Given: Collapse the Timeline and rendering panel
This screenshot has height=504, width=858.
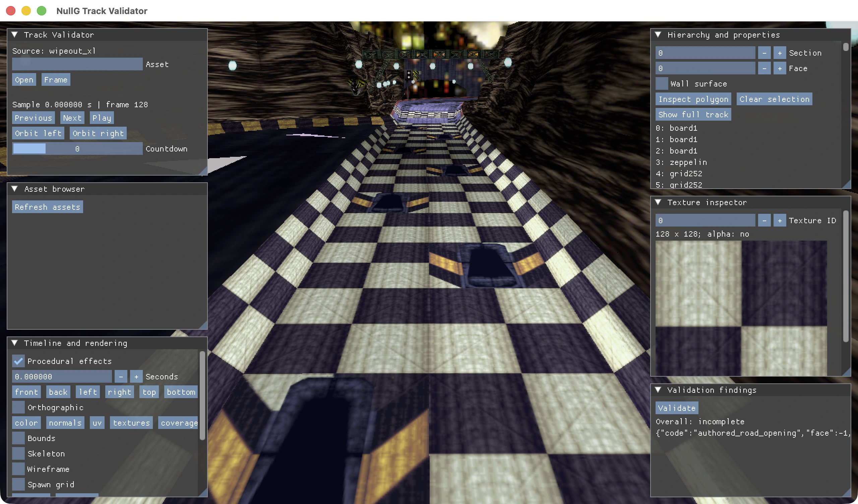Looking at the screenshot, I should (x=15, y=343).
